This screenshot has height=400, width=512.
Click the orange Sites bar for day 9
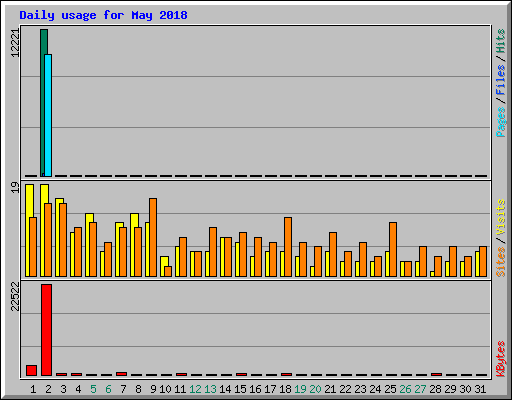click(x=153, y=237)
